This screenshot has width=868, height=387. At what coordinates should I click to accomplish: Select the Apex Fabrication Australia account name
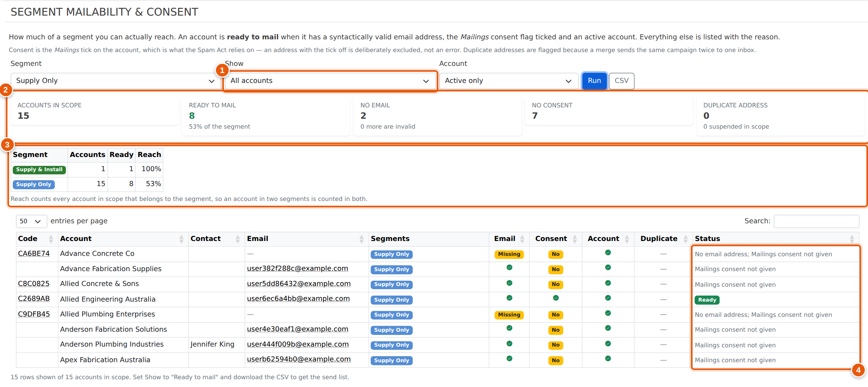105,360
